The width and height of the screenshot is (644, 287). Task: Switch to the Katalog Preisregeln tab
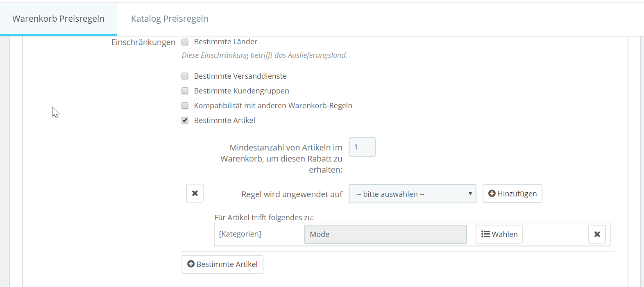[x=170, y=19]
